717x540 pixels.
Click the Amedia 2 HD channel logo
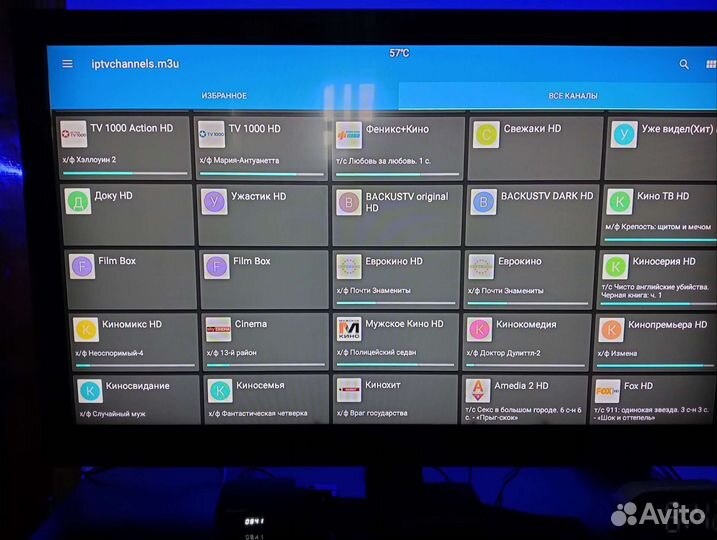[478, 391]
